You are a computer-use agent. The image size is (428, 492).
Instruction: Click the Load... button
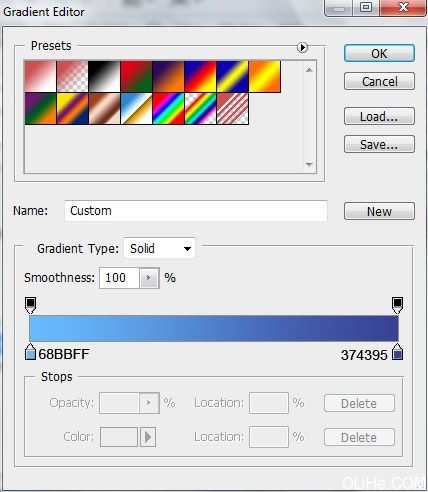379,116
